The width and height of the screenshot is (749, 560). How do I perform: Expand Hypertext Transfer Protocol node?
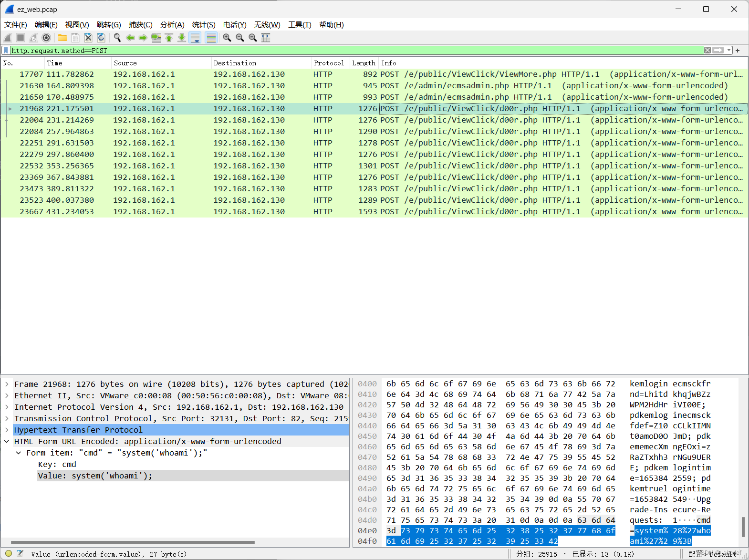point(7,430)
